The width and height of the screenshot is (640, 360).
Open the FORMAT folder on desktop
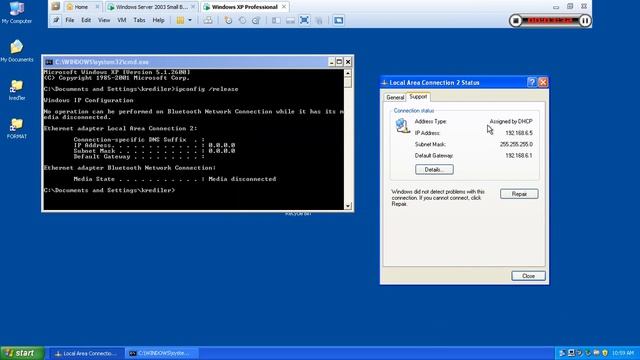click(x=17, y=128)
